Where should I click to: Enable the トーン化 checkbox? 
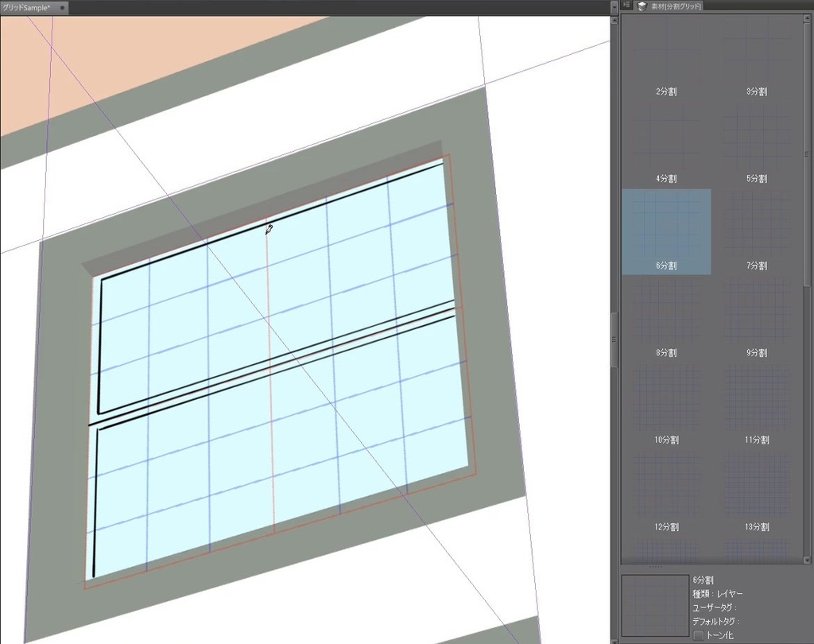pos(698,634)
